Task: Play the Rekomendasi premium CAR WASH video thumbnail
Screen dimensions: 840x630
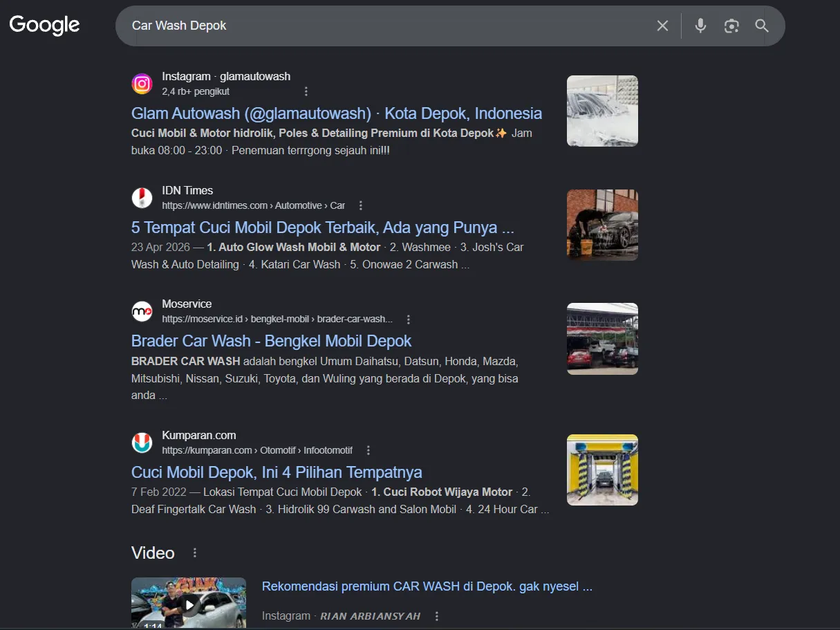Action: click(x=189, y=603)
